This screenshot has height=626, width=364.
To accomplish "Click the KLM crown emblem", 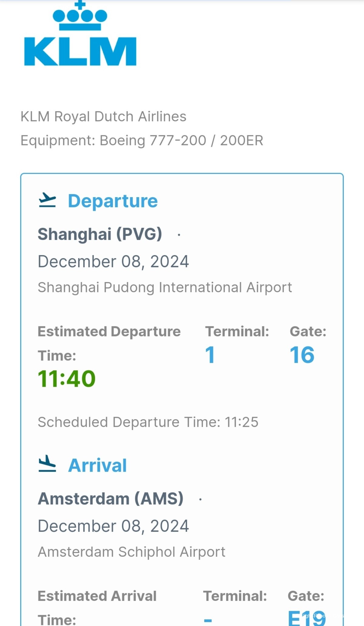I will point(80,15).
